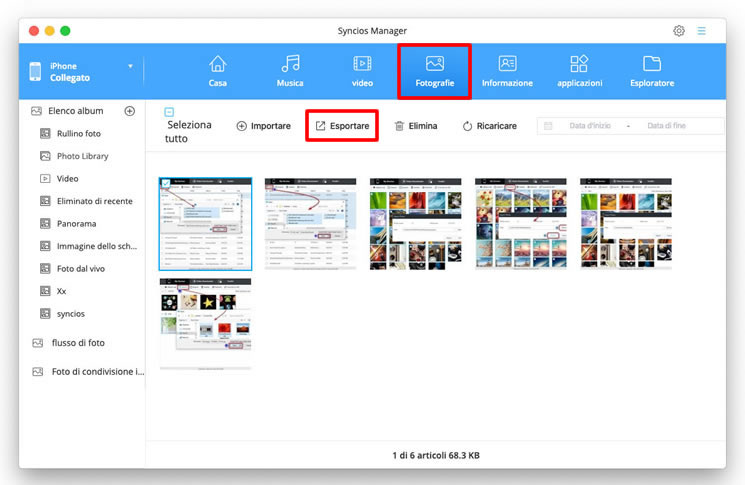Click Esportare button
The height and width of the screenshot is (485, 745).
click(342, 126)
